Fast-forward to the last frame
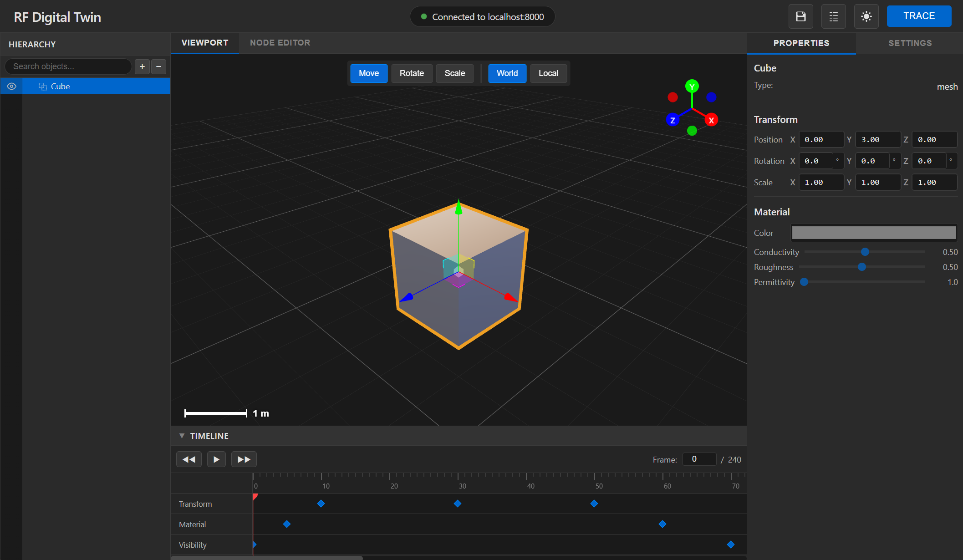Image resolution: width=963 pixels, height=560 pixels. tap(244, 459)
